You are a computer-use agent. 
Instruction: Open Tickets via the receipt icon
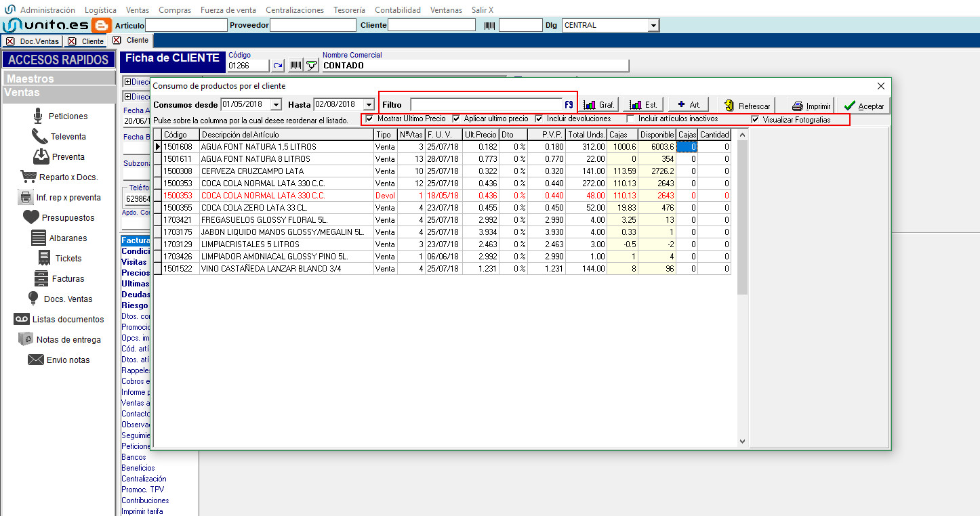pos(45,258)
